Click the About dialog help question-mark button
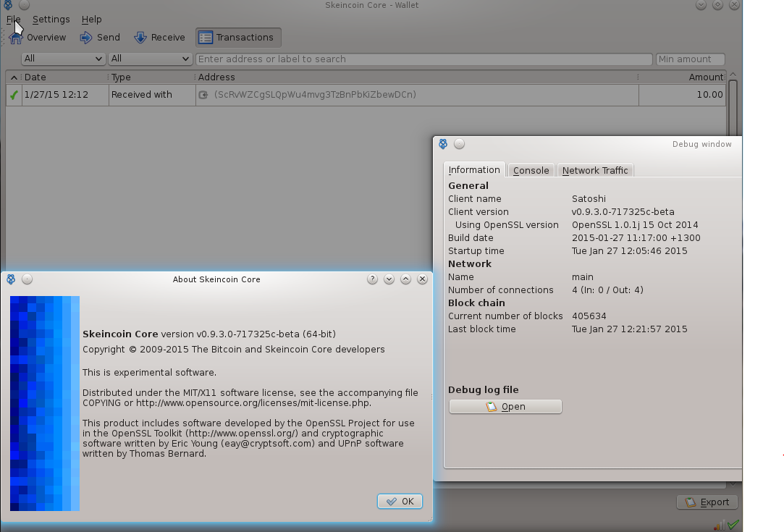 [372, 279]
